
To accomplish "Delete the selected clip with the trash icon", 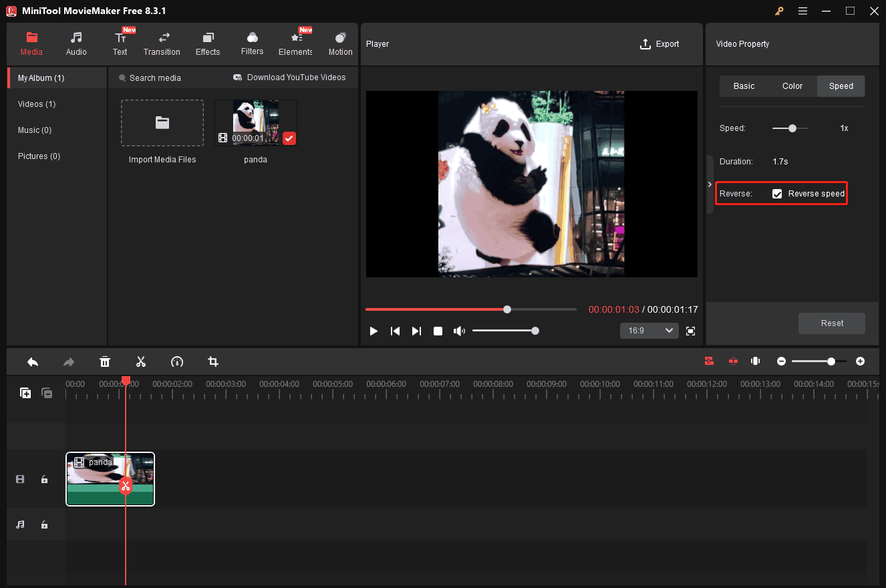I will 105,361.
